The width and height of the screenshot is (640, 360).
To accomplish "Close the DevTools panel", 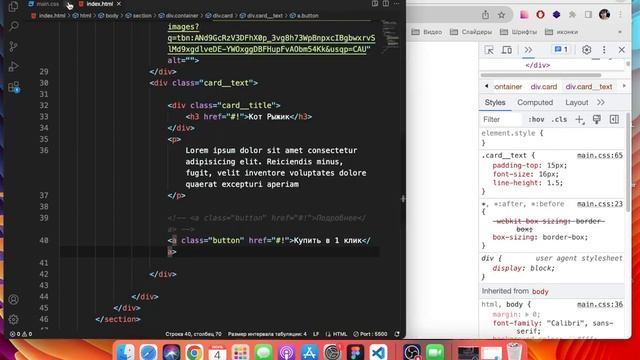I will click(622, 50).
